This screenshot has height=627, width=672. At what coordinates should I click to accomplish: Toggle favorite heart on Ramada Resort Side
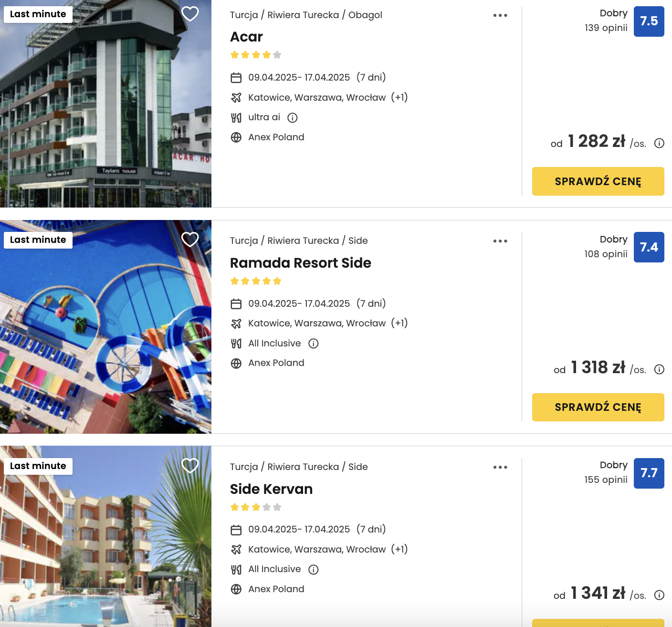point(190,239)
